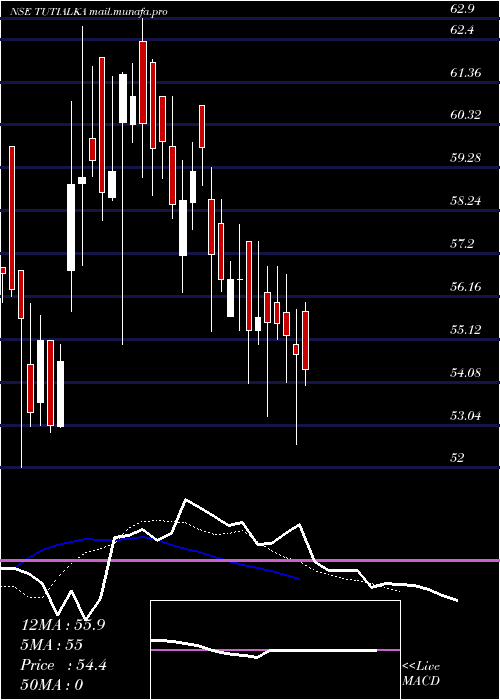
Task: Click the red candlestick peaking near 62.4
Action: point(143,83)
